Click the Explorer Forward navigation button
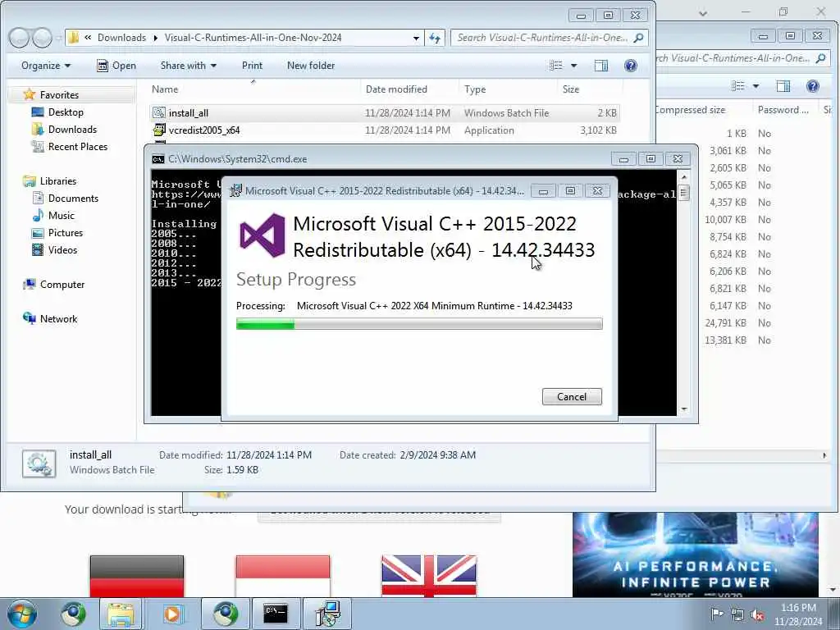 tap(42, 38)
